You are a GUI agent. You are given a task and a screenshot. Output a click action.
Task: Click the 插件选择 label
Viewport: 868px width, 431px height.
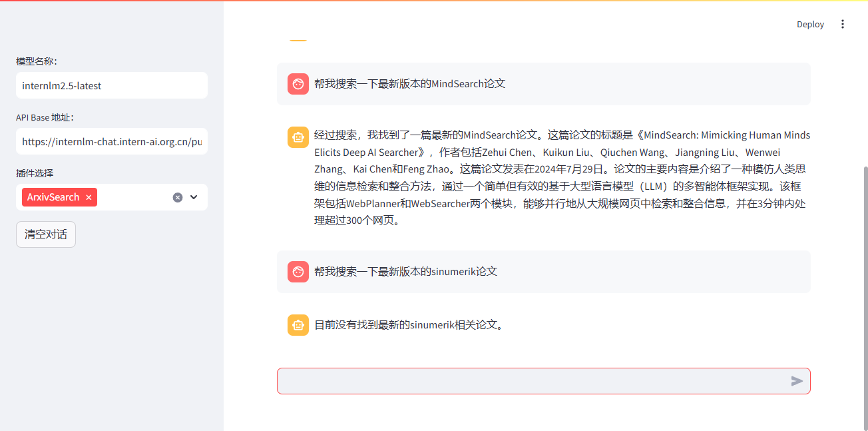coord(35,173)
